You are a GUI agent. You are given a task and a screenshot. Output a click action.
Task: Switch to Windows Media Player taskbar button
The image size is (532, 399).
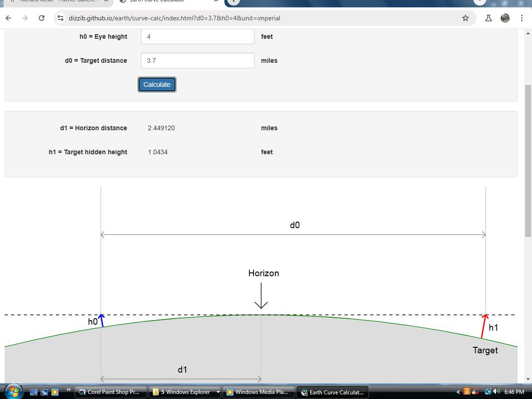(258, 392)
